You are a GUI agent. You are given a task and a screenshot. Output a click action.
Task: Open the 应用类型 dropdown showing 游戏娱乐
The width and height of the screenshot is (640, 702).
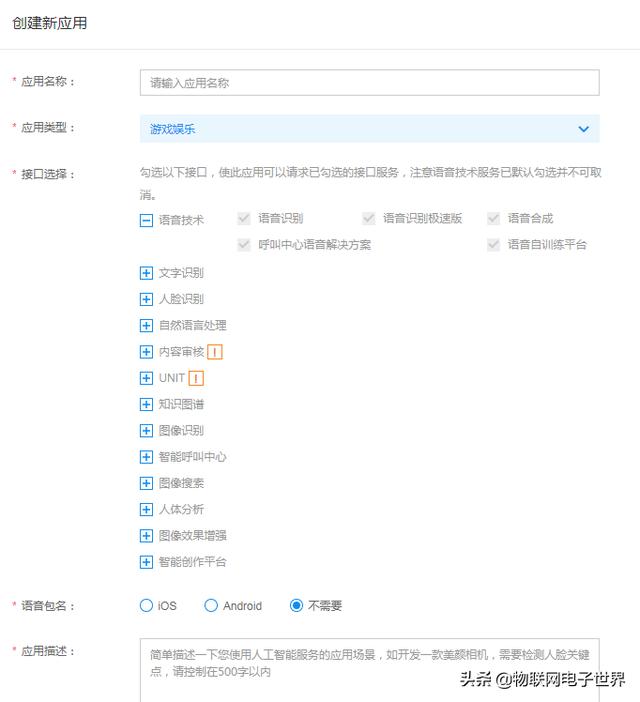(x=369, y=129)
